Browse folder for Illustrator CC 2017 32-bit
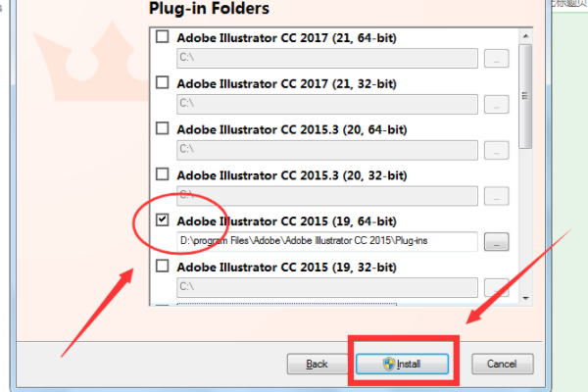Screen dimensions: 588x392 pos(496,104)
